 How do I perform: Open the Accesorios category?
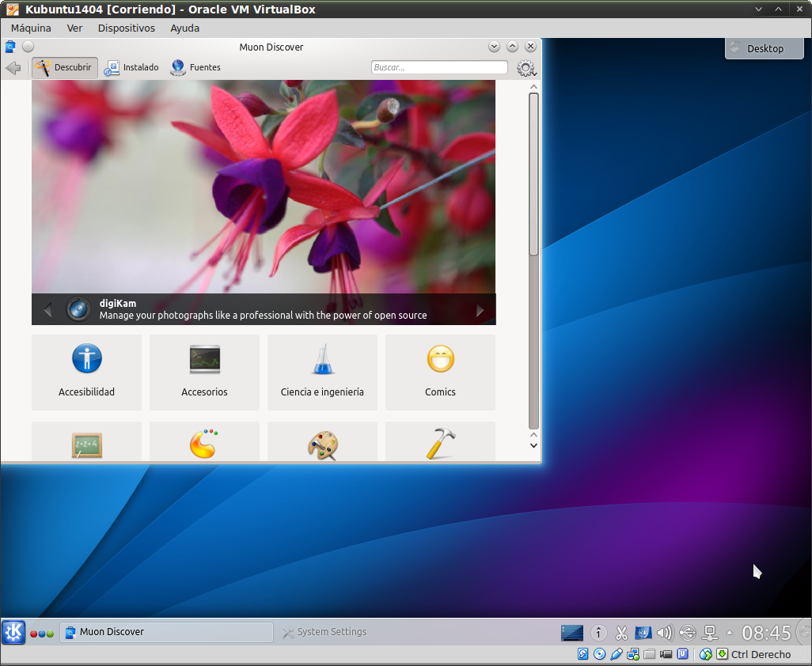pos(204,372)
